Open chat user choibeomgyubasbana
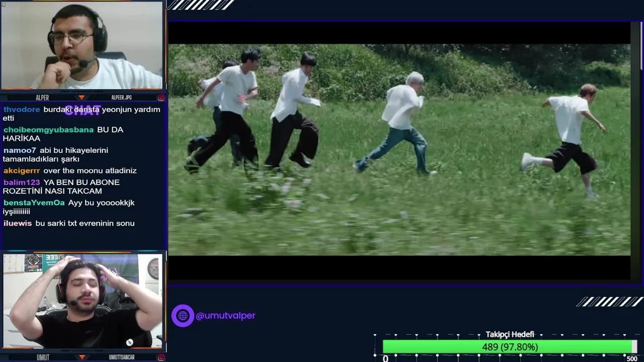This screenshot has width=644, height=362. 48,130
